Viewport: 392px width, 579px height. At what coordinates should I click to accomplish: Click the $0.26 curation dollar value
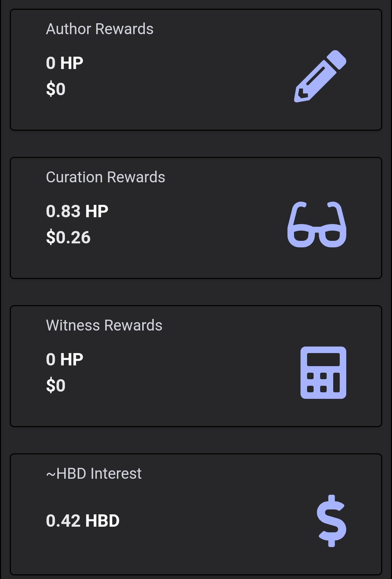pos(68,238)
